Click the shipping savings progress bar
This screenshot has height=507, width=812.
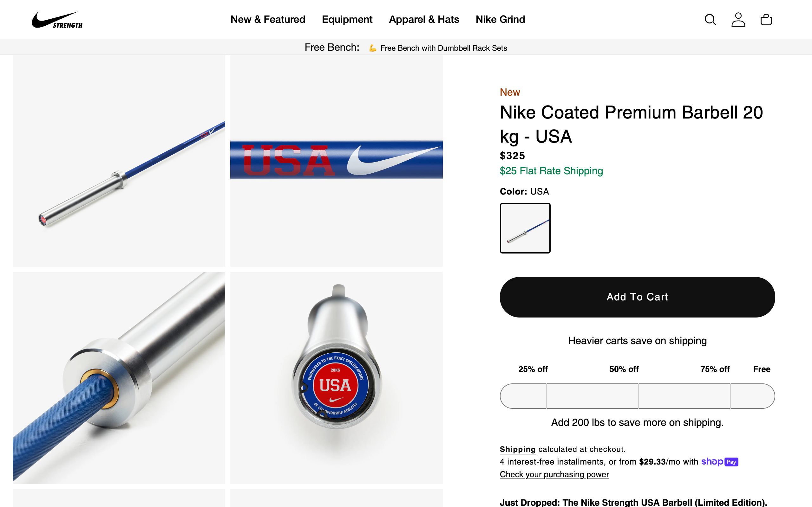click(x=637, y=396)
